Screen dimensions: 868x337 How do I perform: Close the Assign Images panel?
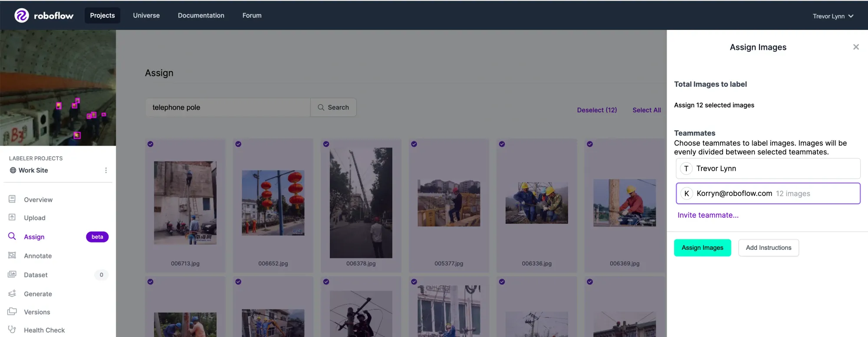[856, 47]
